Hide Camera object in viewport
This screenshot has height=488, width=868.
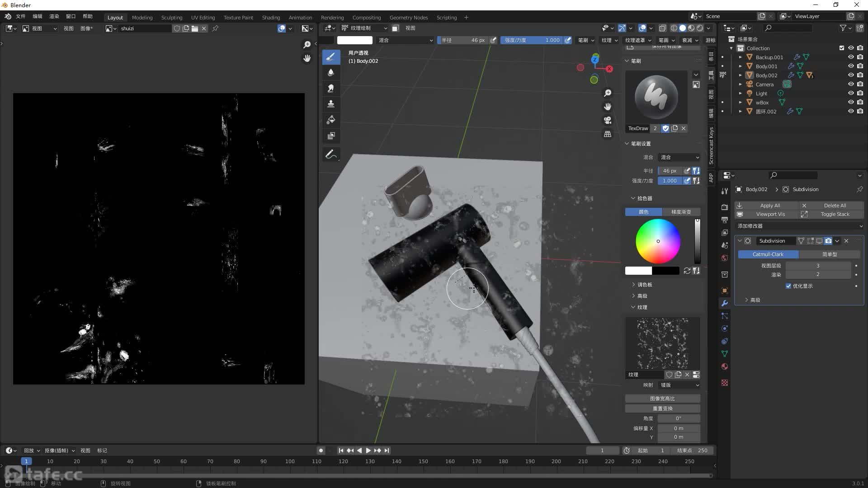(851, 84)
